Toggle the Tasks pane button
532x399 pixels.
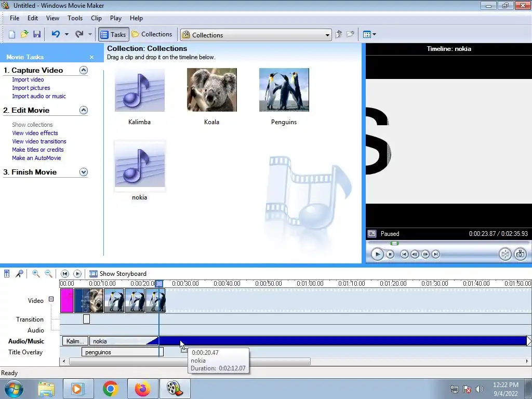114,34
